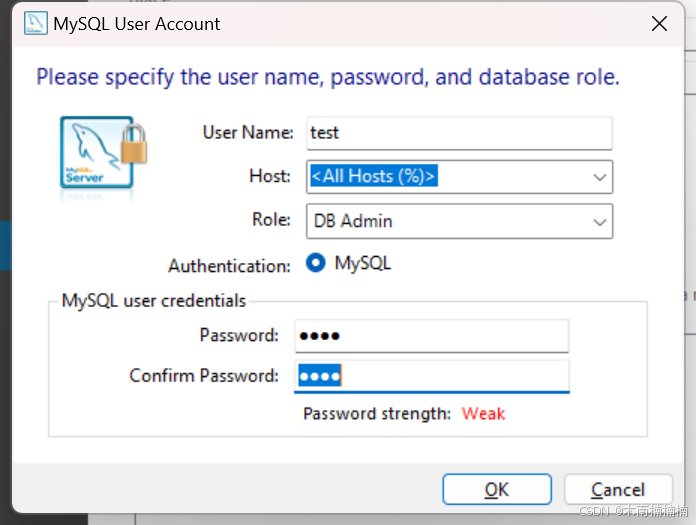Click the Cancel button

[x=618, y=489]
